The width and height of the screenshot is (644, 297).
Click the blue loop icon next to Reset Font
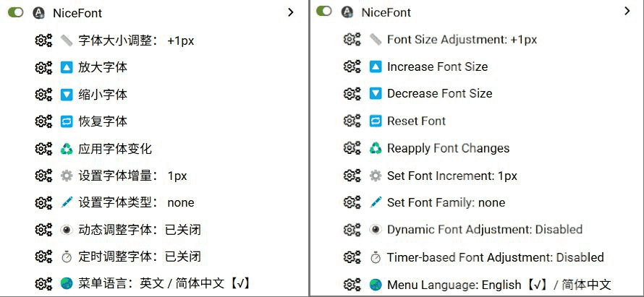pos(375,121)
